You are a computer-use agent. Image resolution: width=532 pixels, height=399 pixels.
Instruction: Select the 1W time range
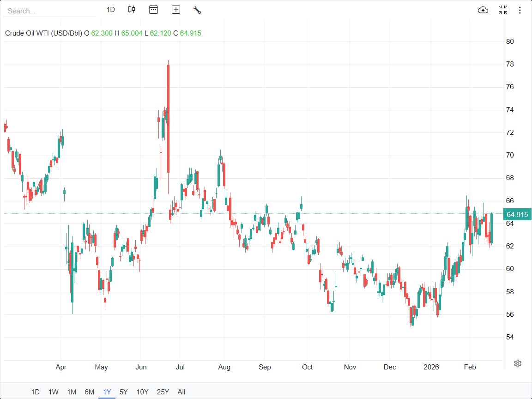tap(54, 392)
